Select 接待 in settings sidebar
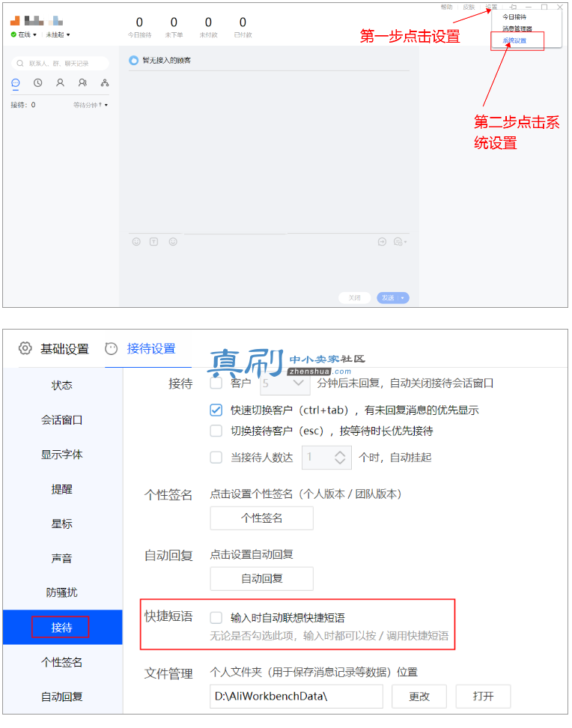This screenshot has width=572, height=728. [x=62, y=628]
